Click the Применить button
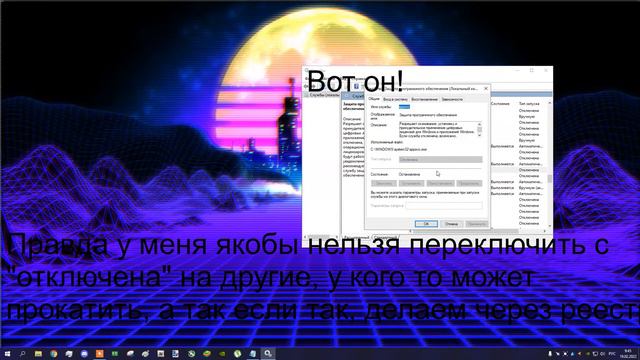The height and width of the screenshot is (360, 640). click(477, 224)
